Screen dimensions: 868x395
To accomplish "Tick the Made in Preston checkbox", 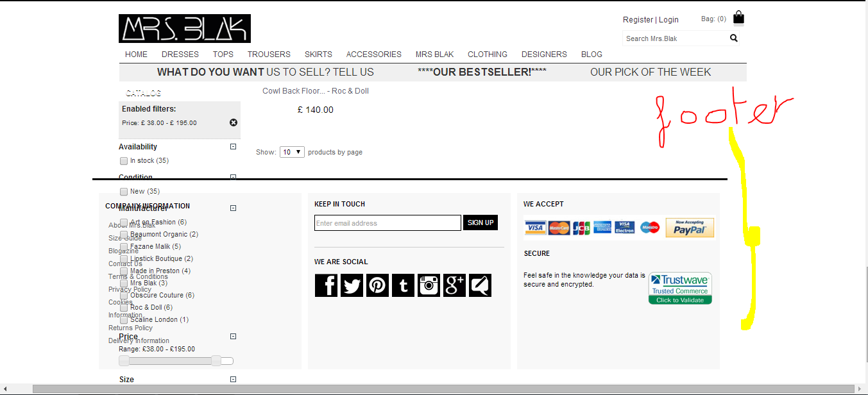I will pyautogui.click(x=124, y=271).
